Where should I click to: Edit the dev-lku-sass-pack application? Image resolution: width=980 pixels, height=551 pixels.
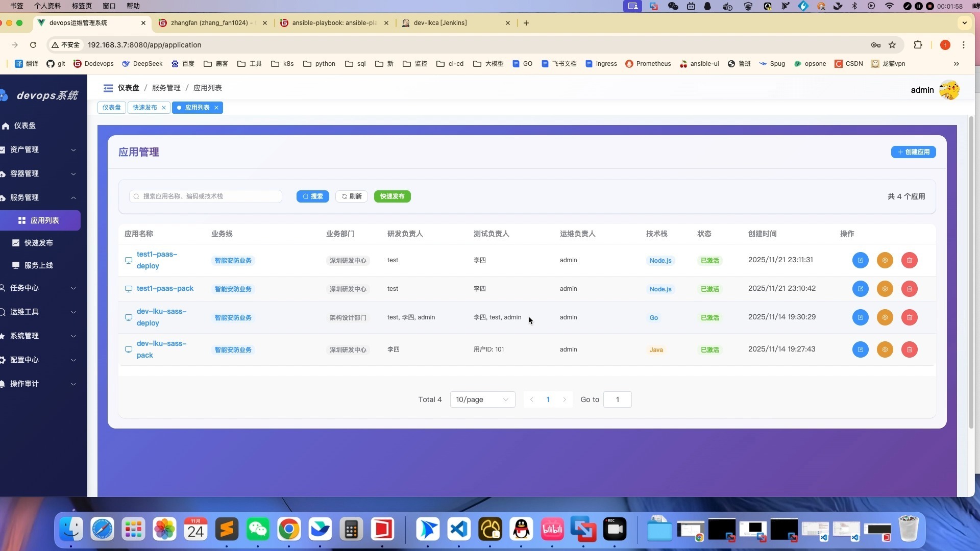[860, 349]
